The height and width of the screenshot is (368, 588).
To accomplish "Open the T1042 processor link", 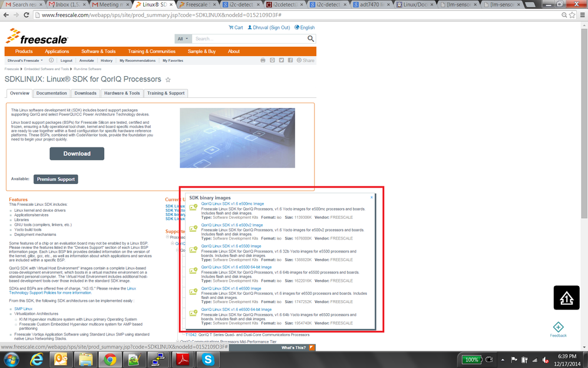I will (191, 334).
